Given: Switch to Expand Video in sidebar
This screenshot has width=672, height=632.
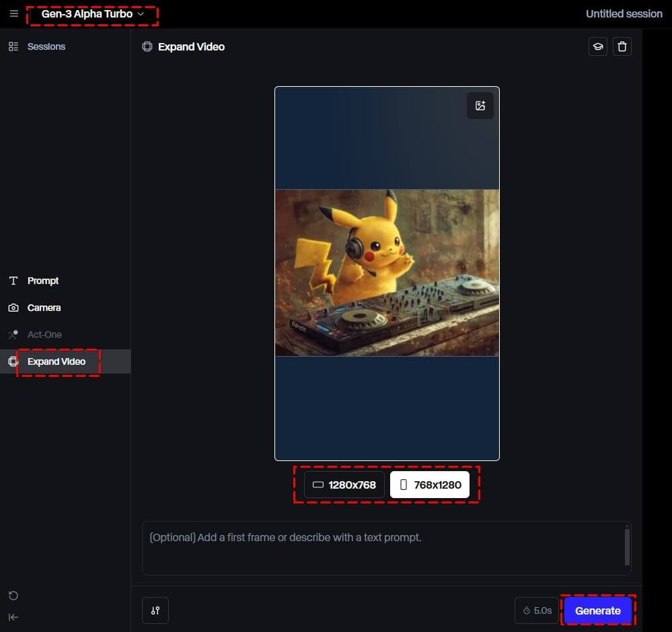Looking at the screenshot, I should [x=56, y=361].
